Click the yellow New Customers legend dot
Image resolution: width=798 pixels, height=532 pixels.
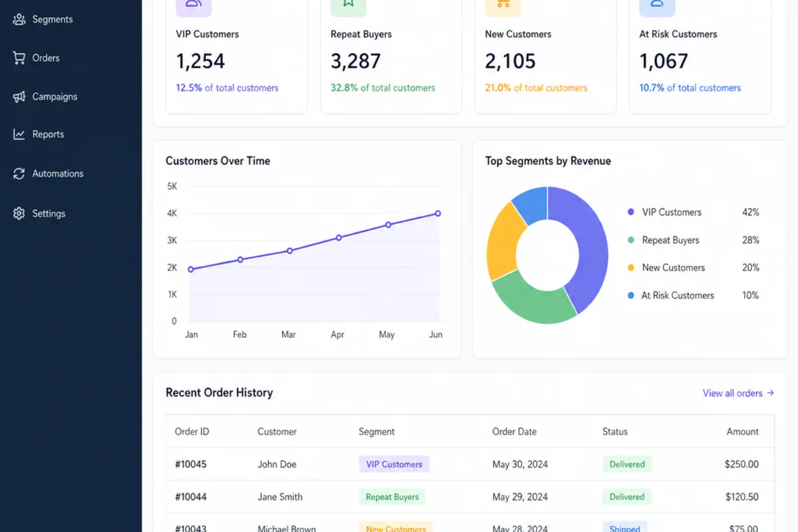click(x=630, y=267)
